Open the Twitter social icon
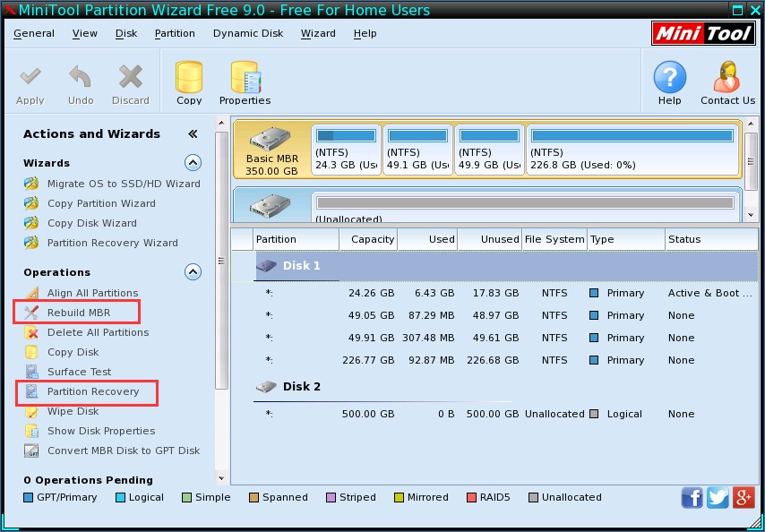The width and height of the screenshot is (765, 532). 718,498
